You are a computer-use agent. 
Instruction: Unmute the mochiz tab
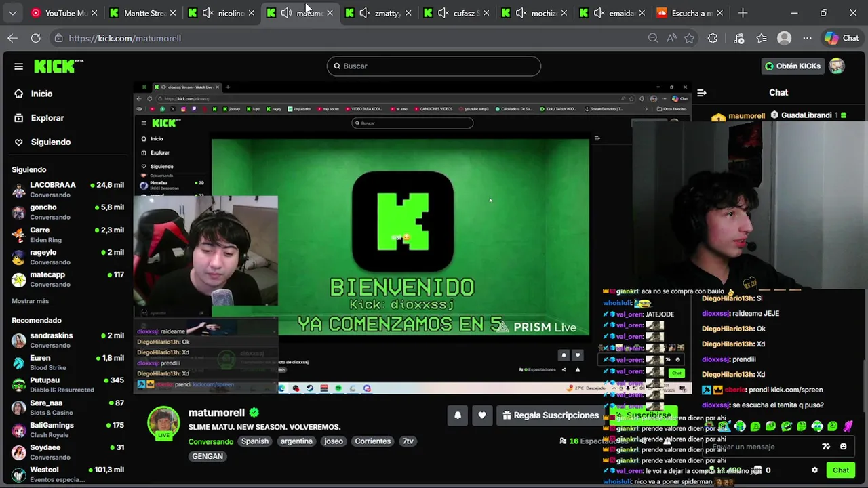tap(521, 13)
